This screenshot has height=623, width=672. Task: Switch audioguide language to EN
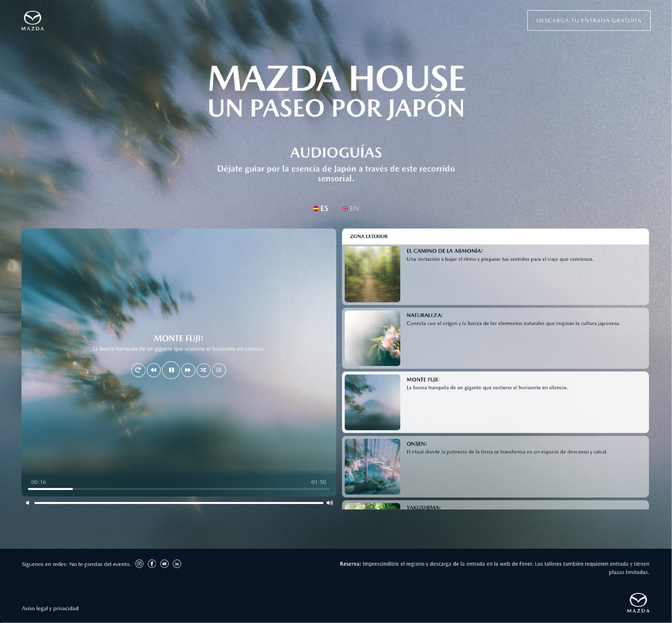point(351,208)
